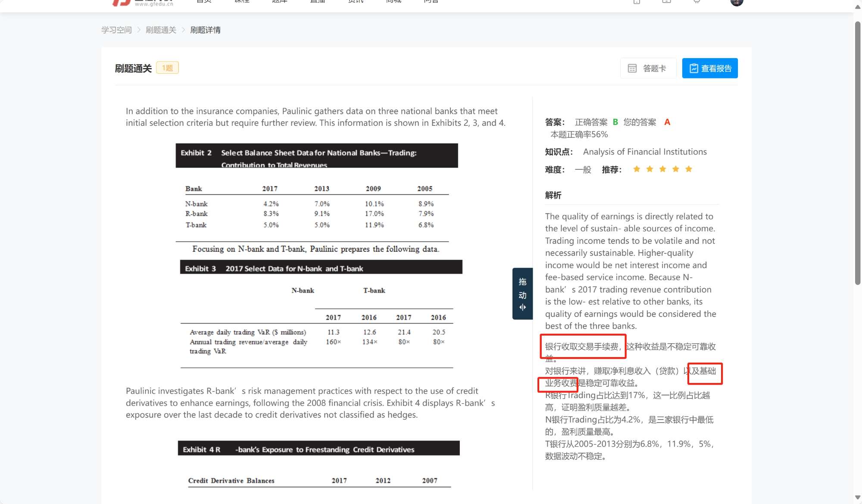Click the scrollbar down arrow

pyautogui.click(x=857, y=498)
